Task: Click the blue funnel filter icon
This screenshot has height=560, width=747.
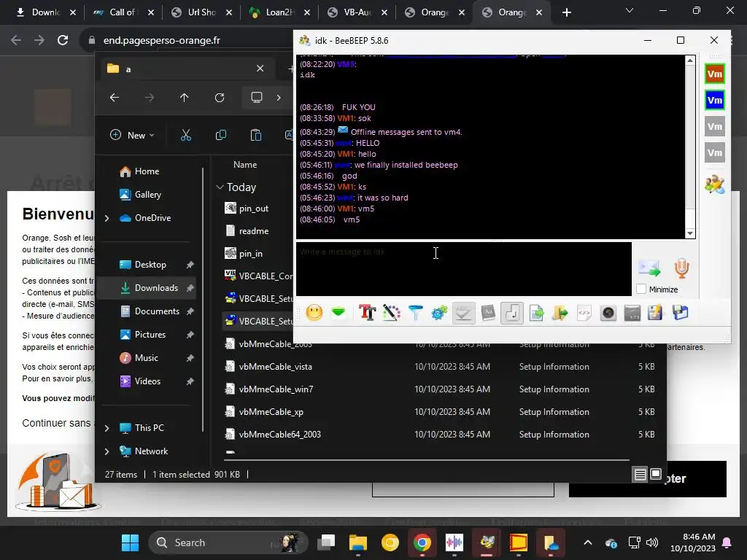Action: [x=415, y=313]
